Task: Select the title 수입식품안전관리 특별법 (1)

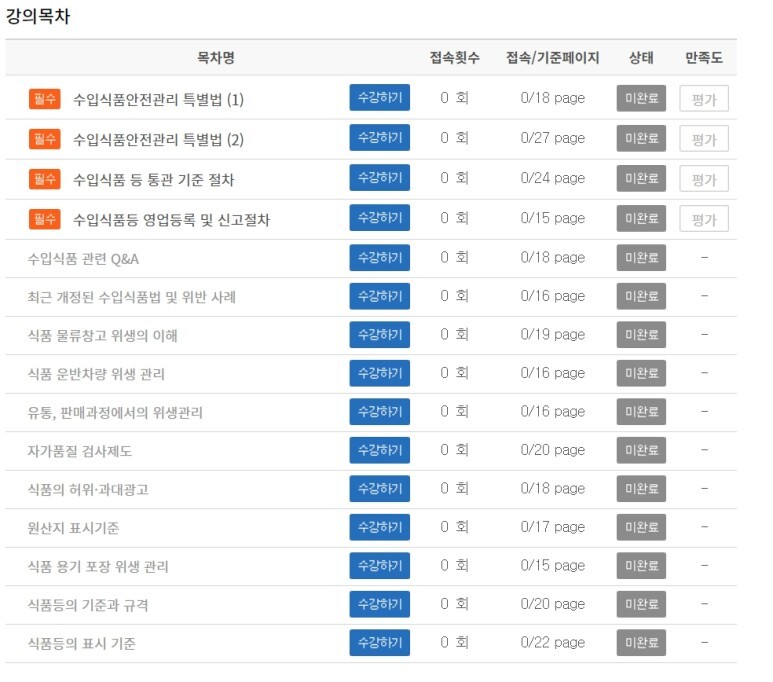Action: 158,100
